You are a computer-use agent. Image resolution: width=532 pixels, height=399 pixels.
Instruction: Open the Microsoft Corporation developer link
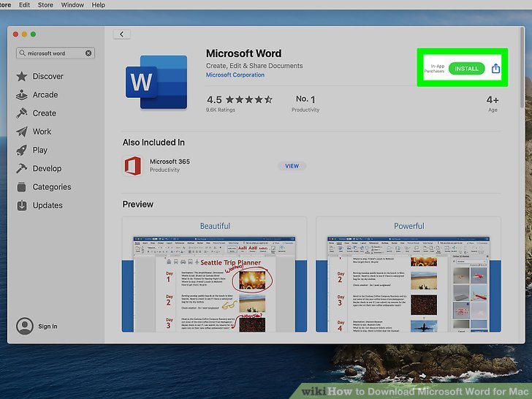coord(235,75)
